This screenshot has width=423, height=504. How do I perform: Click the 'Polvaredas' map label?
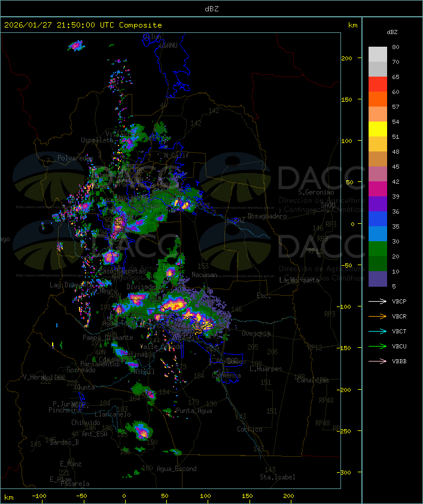click(x=75, y=158)
